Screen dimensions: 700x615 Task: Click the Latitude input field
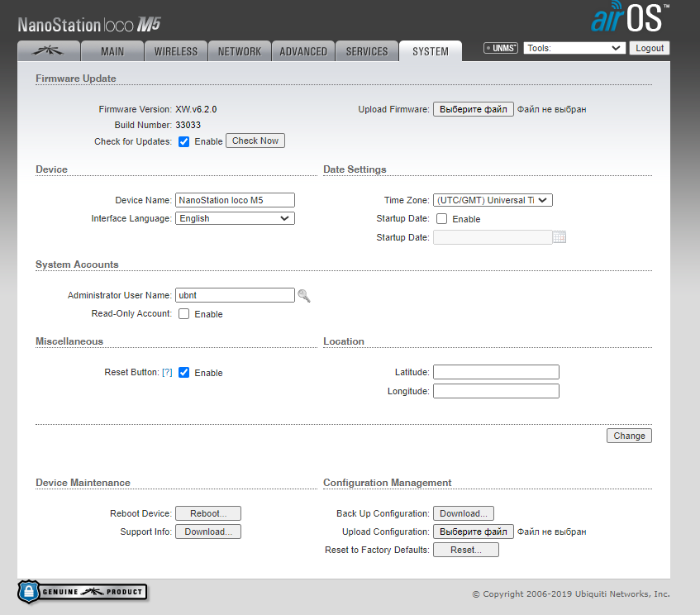coord(496,372)
